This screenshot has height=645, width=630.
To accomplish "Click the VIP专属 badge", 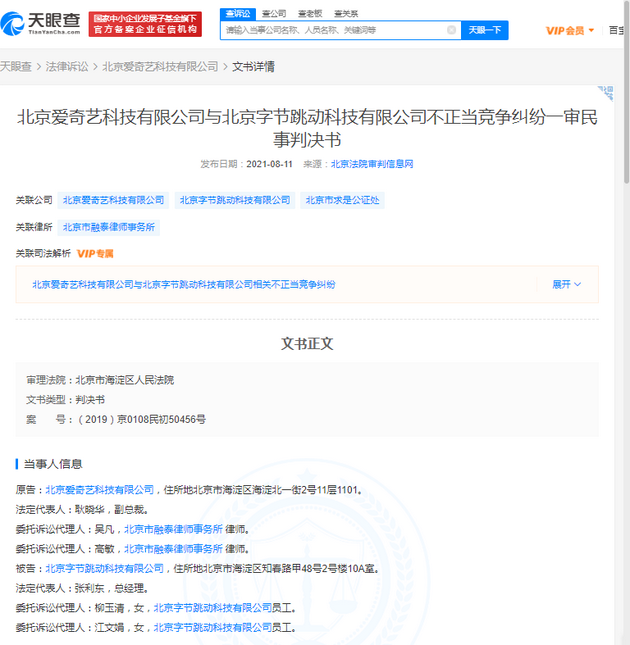I will pos(95,253).
